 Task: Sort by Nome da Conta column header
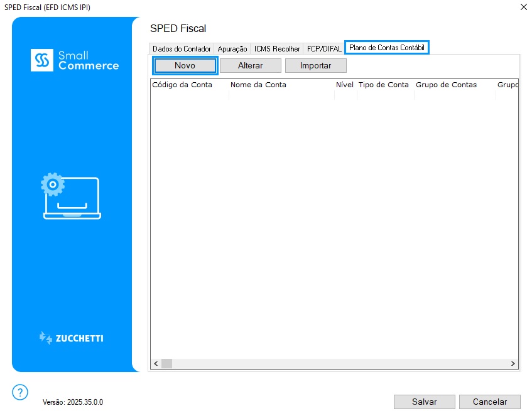[x=258, y=85]
